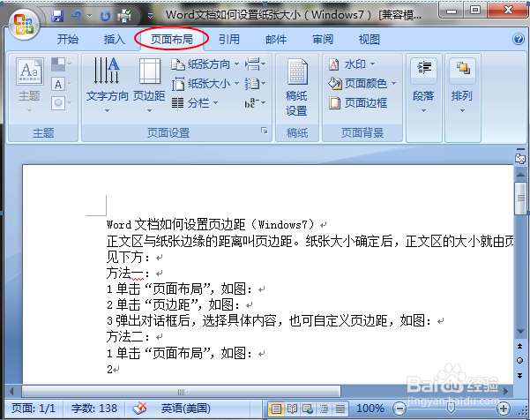Click the zoom out minus button
The width and height of the screenshot is (530, 420).
pyautogui.click(x=399, y=409)
